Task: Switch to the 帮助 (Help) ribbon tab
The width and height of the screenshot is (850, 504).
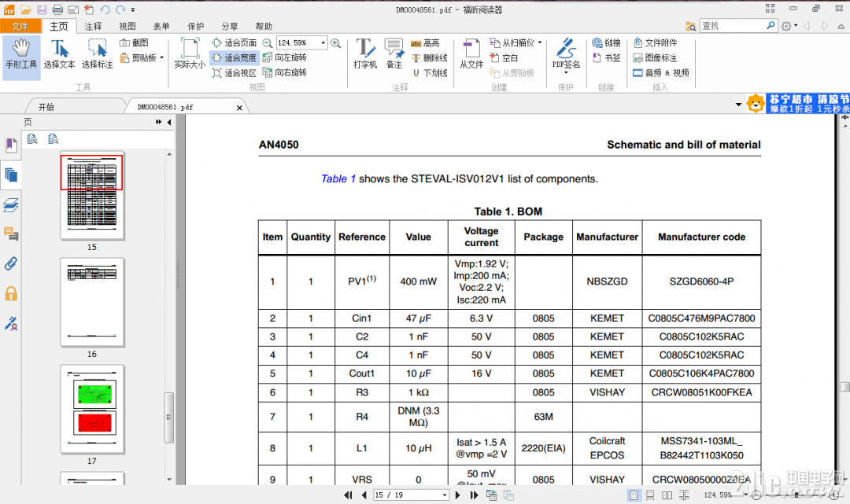Action: pyautogui.click(x=264, y=26)
